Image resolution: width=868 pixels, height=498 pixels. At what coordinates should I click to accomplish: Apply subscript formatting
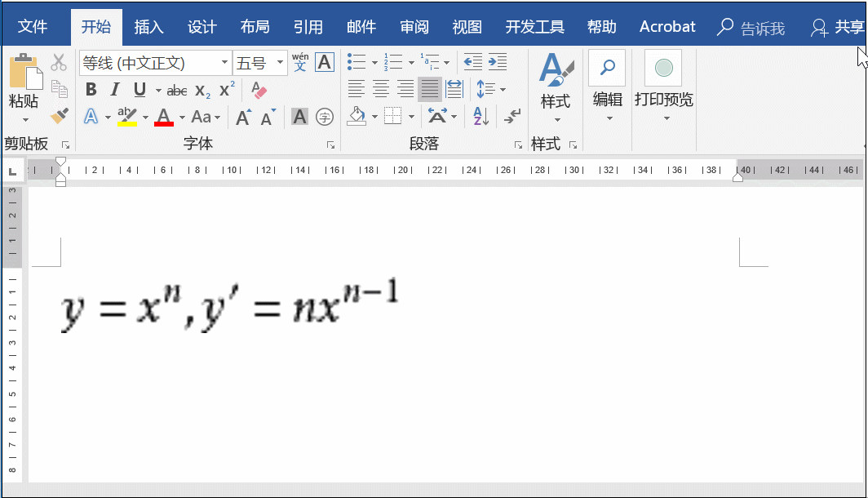pos(202,91)
